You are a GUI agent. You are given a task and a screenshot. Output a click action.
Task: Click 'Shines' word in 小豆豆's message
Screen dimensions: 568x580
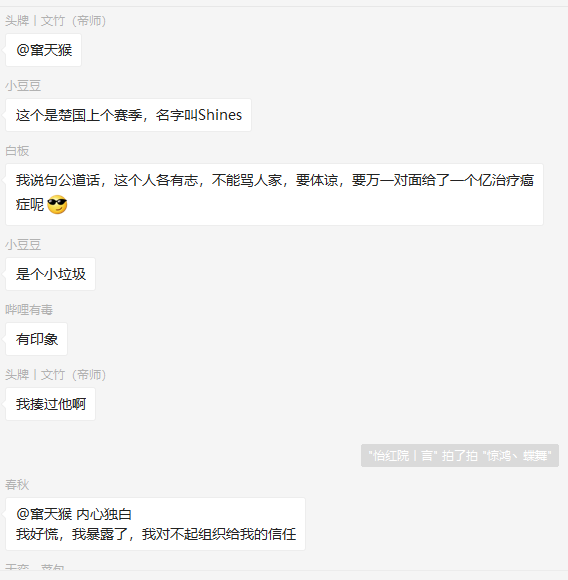click(220, 115)
